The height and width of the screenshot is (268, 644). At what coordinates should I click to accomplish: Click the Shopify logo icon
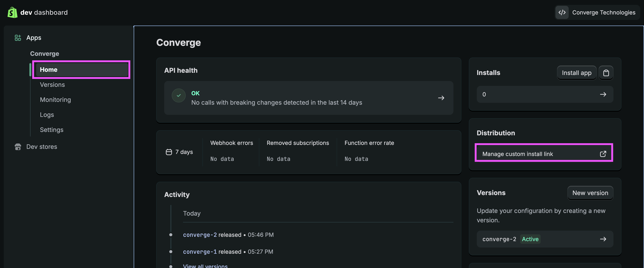pyautogui.click(x=12, y=12)
